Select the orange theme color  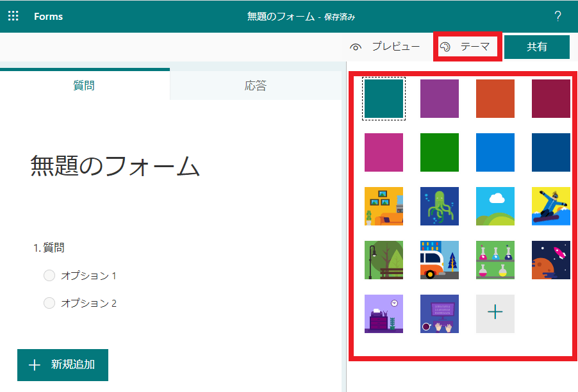click(495, 99)
